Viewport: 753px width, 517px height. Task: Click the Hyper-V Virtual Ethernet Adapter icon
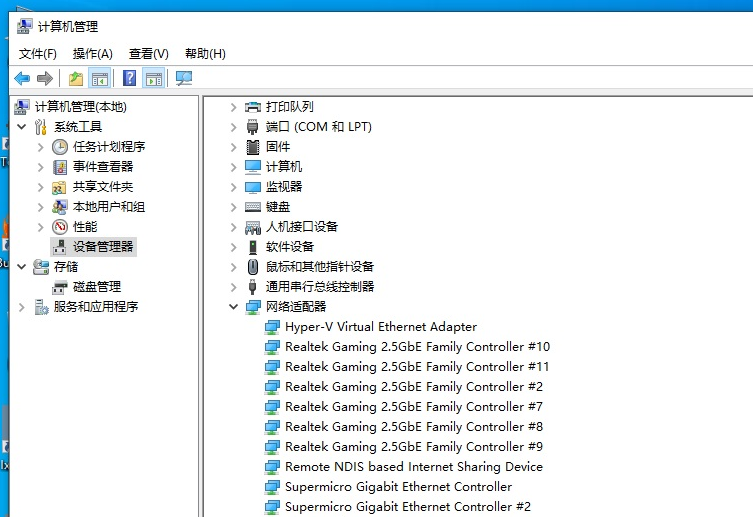[x=272, y=327]
